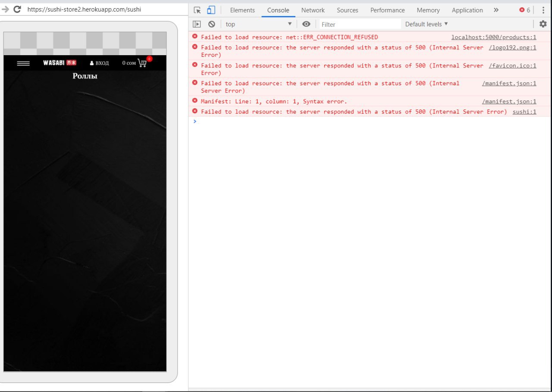Open console settings gear
Screen dimensions: 552x392
[543, 24]
